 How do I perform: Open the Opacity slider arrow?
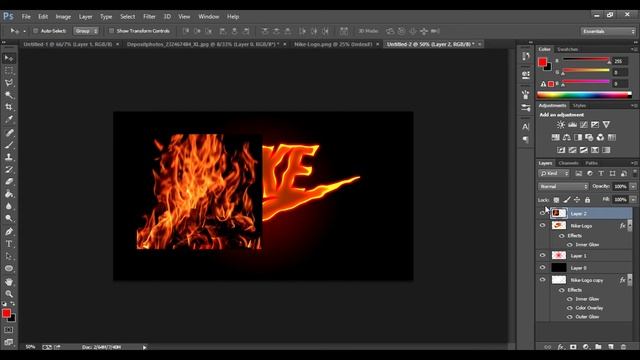coord(633,187)
